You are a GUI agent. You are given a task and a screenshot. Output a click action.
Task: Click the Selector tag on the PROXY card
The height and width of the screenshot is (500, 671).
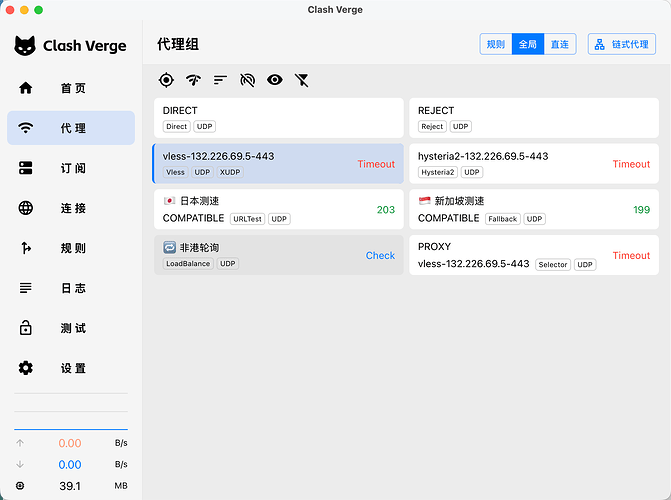point(553,265)
